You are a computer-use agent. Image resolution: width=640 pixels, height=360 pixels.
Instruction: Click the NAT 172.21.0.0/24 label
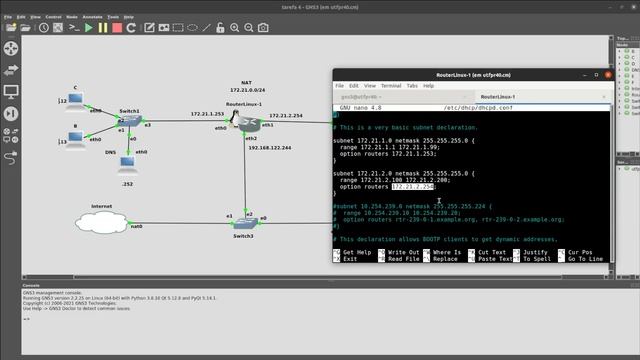coord(247,87)
